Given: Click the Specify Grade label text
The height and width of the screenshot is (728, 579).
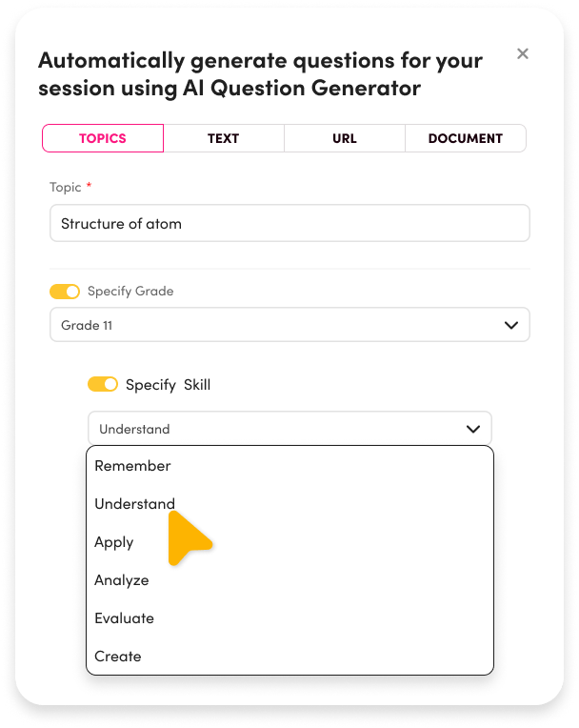Looking at the screenshot, I should (x=130, y=292).
